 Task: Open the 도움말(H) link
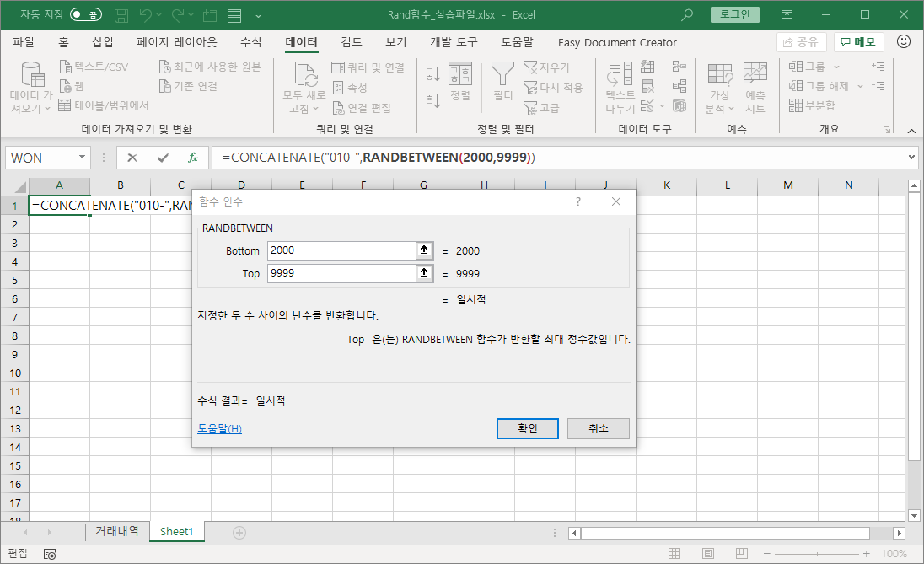tap(219, 428)
